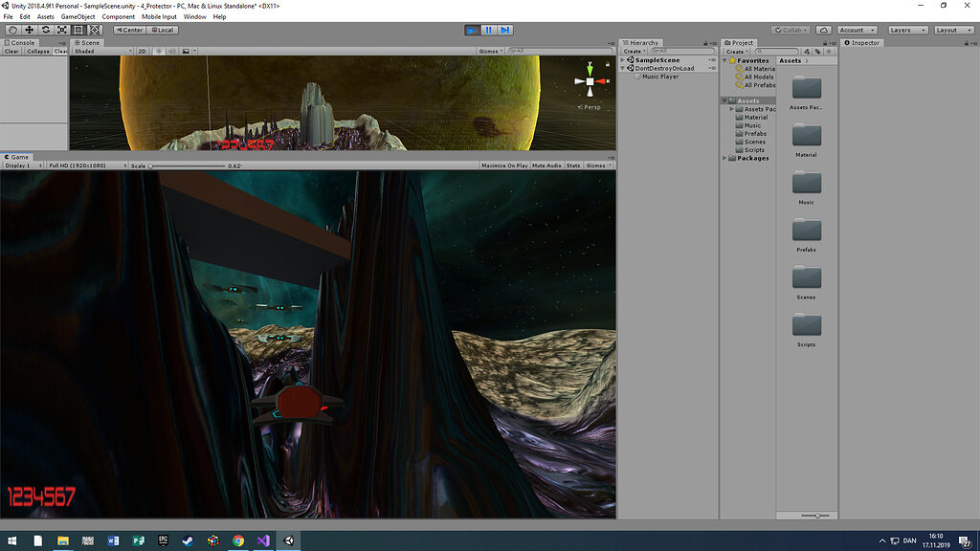Expand the SampleScene hierarchy item
Image resolution: width=980 pixels, height=551 pixels.
pyautogui.click(x=623, y=60)
